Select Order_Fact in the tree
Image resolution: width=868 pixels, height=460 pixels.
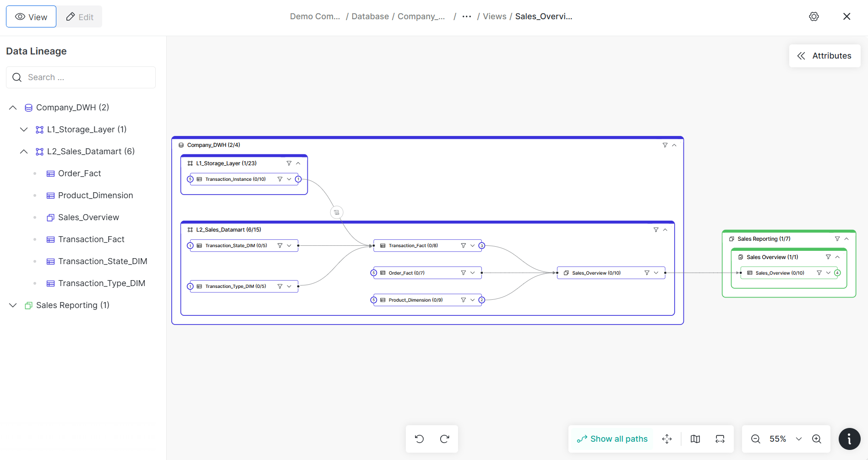coord(79,173)
